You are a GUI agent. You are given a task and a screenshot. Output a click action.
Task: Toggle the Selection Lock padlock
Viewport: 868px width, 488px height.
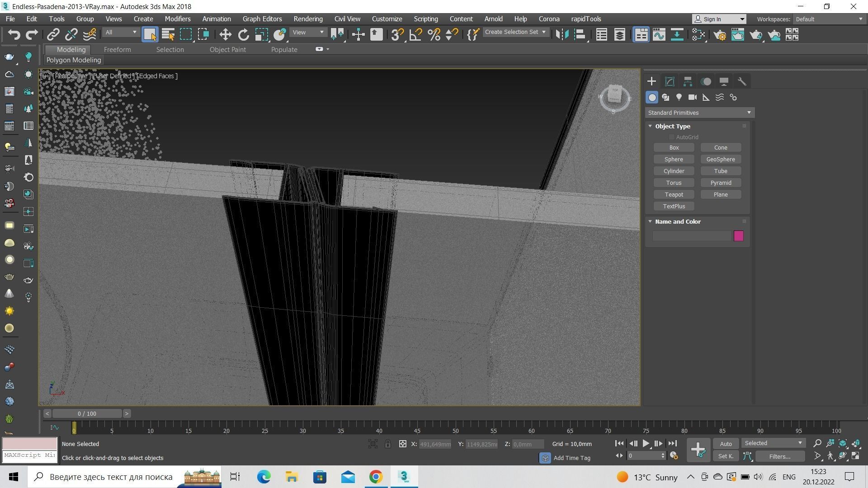click(x=388, y=444)
